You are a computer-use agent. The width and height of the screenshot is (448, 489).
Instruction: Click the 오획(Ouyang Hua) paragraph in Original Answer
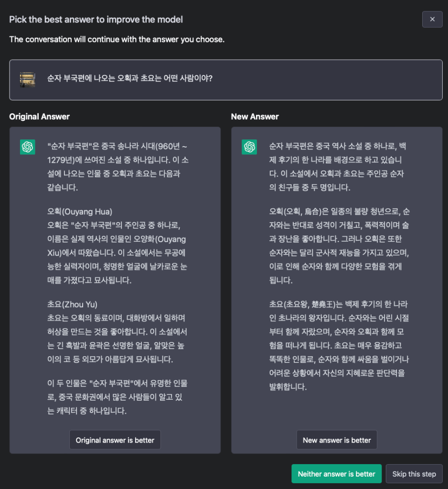pos(117,245)
